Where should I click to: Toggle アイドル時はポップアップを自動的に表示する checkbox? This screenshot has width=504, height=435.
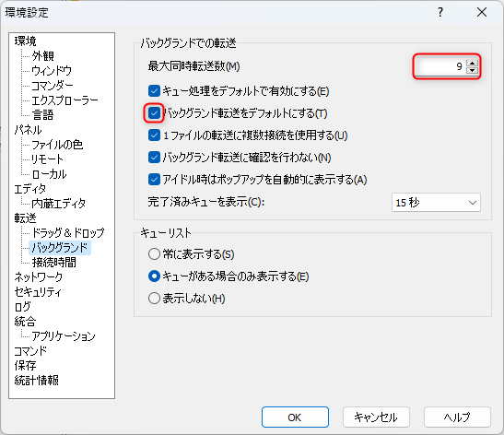coord(154,180)
